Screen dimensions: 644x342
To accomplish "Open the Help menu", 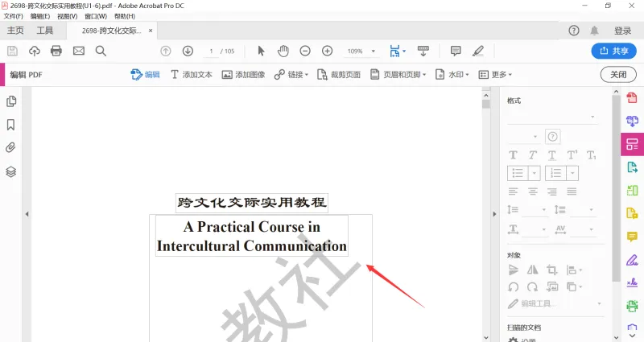I will coord(125,16).
